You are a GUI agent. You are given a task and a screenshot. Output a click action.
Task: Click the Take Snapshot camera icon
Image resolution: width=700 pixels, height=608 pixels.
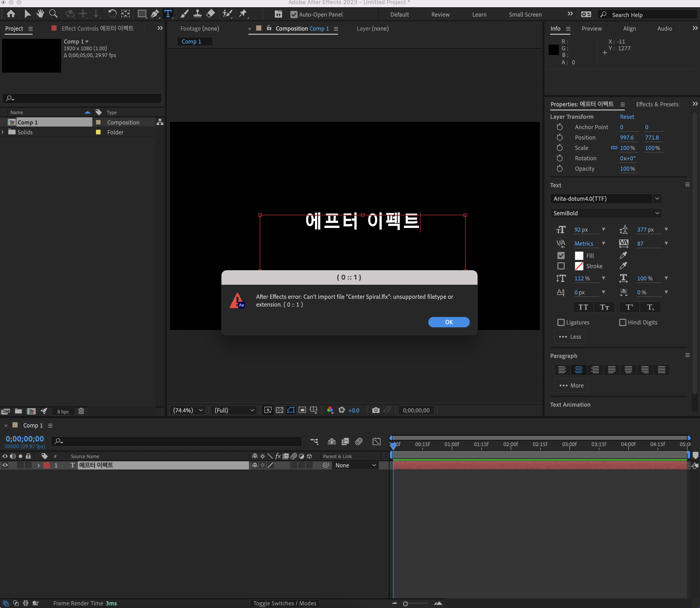(376, 410)
